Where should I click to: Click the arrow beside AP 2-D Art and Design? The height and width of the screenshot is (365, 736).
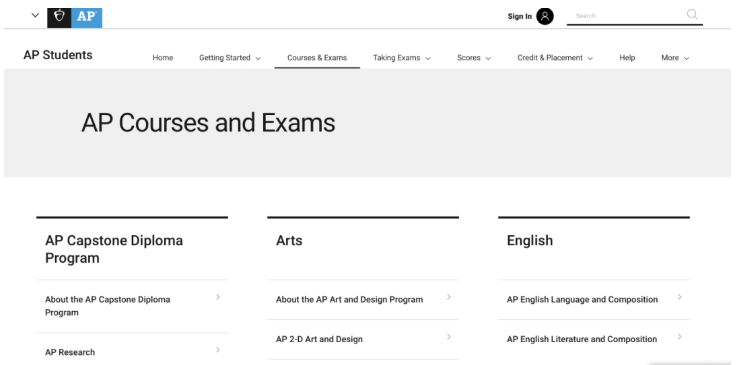pyautogui.click(x=449, y=336)
